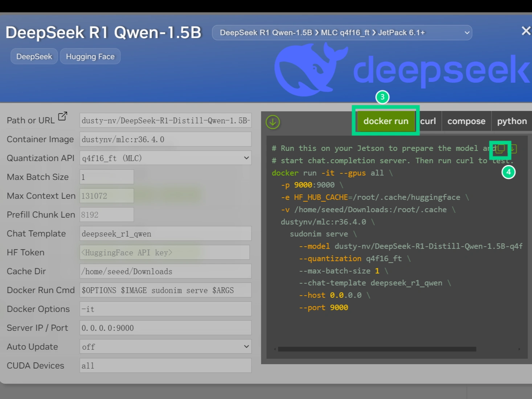
Task: Switch to the curl tab
Action: [x=428, y=121]
